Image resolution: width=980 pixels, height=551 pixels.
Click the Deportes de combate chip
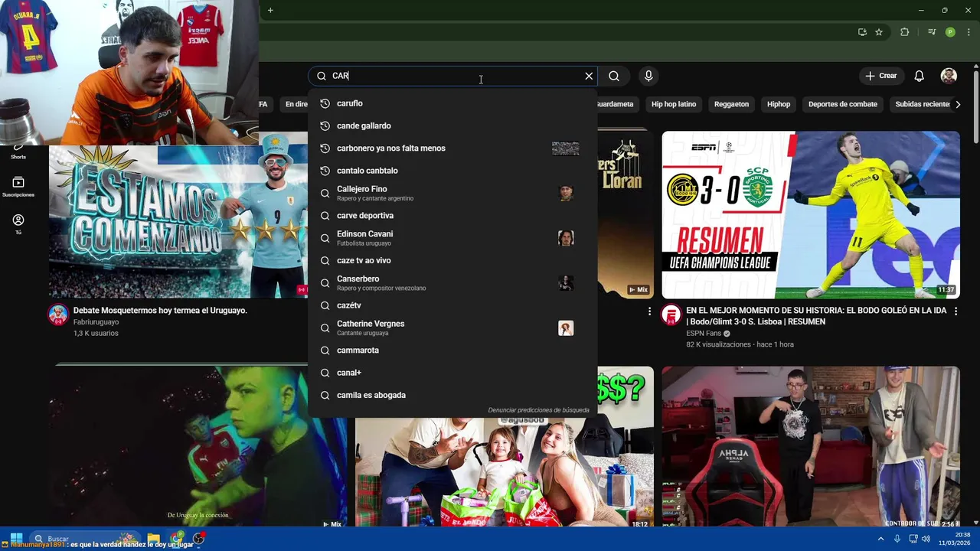(x=843, y=104)
